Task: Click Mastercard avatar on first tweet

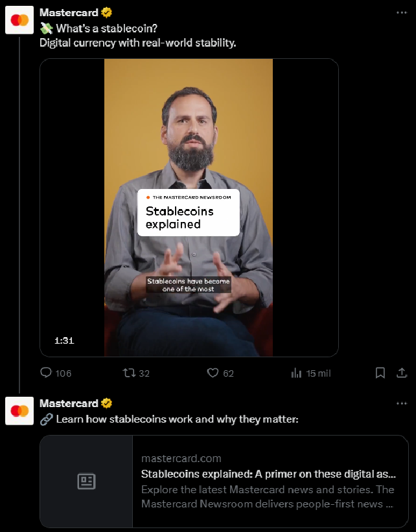Action: (19, 20)
